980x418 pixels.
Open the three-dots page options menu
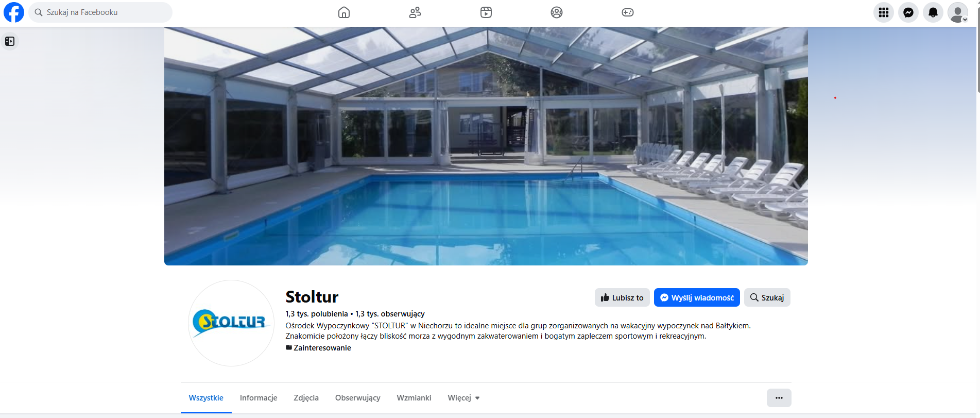point(779,398)
